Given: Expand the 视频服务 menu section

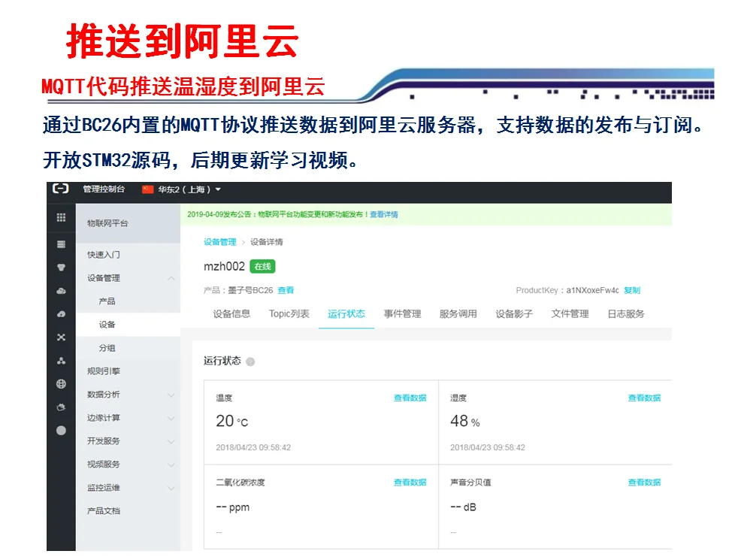Looking at the screenshot, I should tap(171, 465).
